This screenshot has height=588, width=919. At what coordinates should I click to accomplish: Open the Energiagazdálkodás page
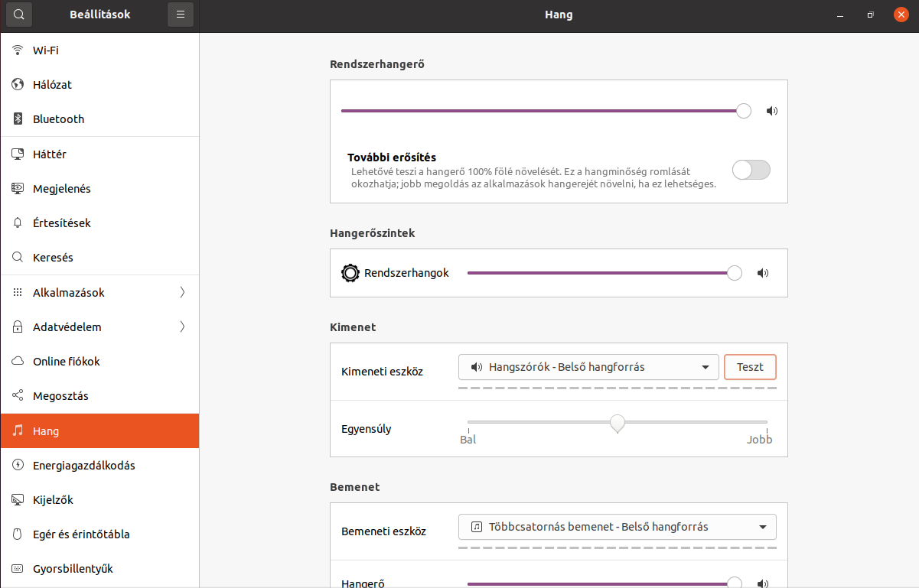point(99,466)
